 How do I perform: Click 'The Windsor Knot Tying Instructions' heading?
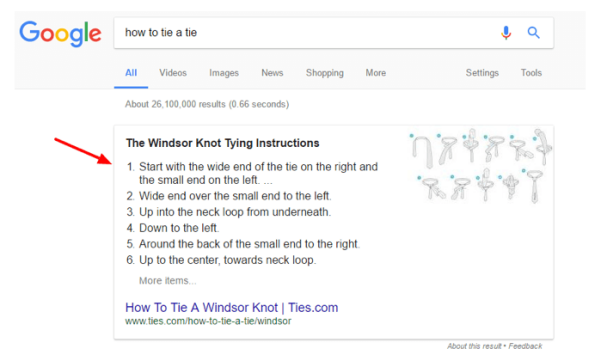coord(223,143)
